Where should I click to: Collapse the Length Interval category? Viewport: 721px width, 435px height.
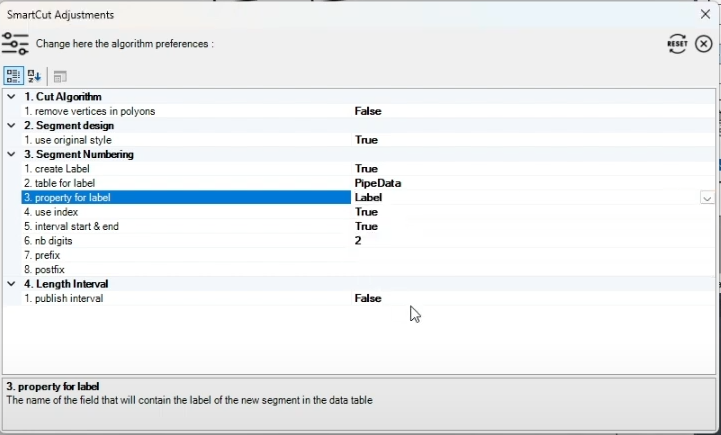(11, 284)
